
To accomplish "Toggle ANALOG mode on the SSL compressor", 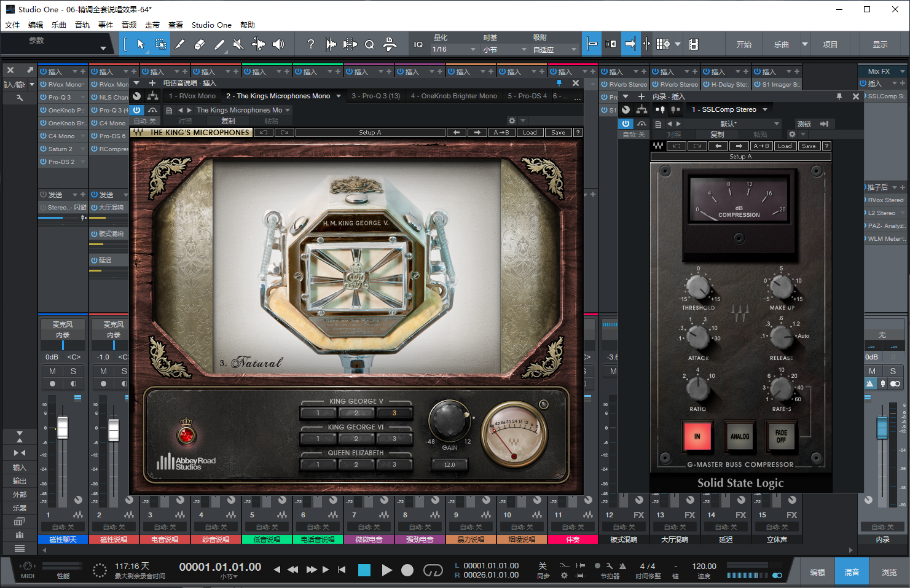I will [740, 437].
